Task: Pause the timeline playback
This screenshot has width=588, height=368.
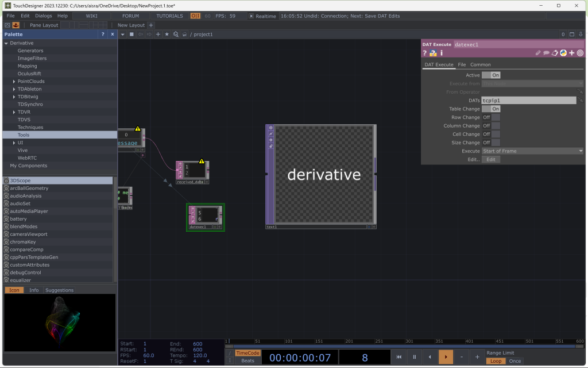Action: [415, 356]
